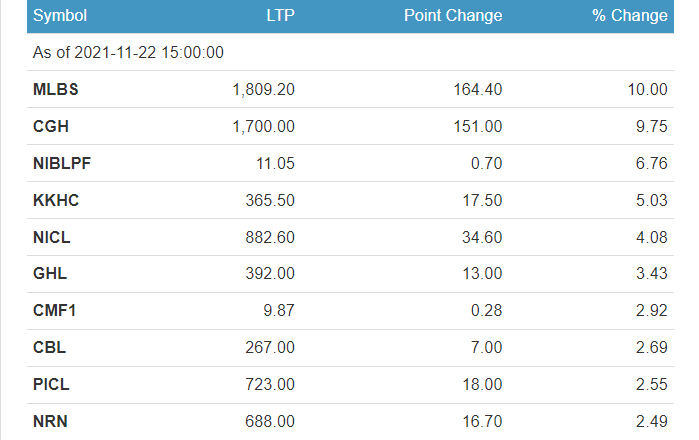699x440 pixels.
Task: Open the MLBS stock symbol
Action: click(56, 89)
